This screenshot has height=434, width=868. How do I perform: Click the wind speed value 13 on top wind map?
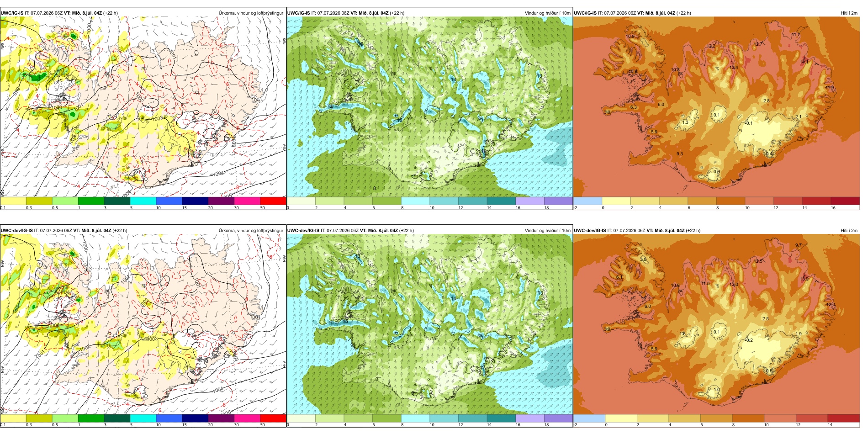[540, 76]
